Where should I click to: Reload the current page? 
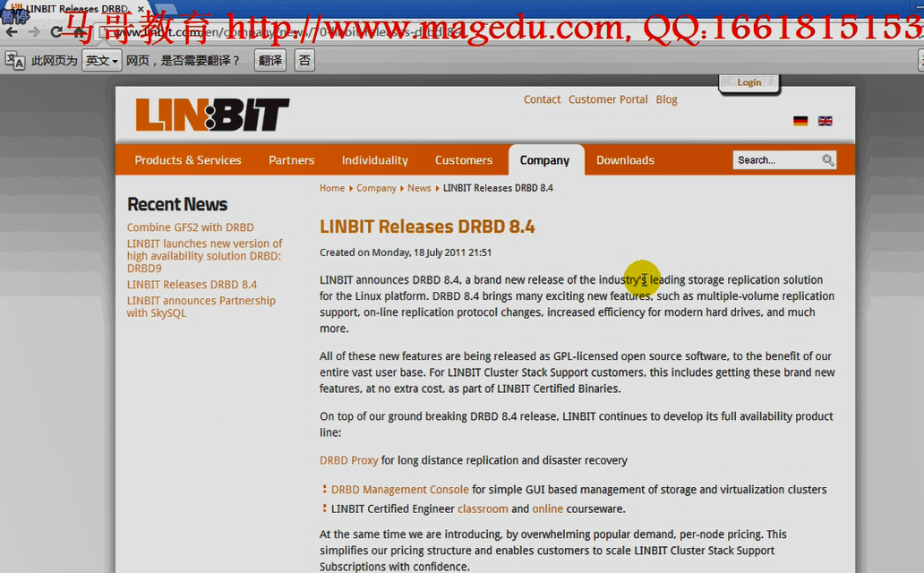click(56, 32)
